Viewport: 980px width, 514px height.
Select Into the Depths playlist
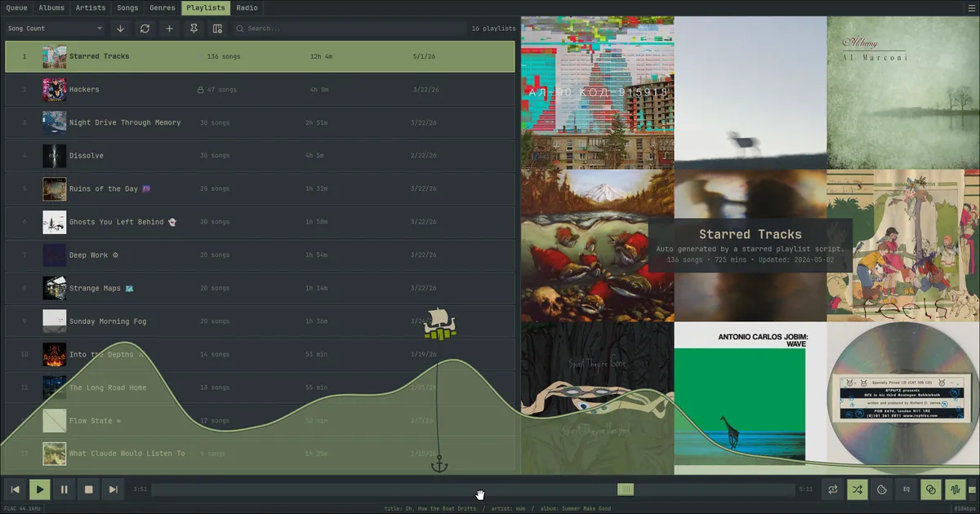pos(260,354)
